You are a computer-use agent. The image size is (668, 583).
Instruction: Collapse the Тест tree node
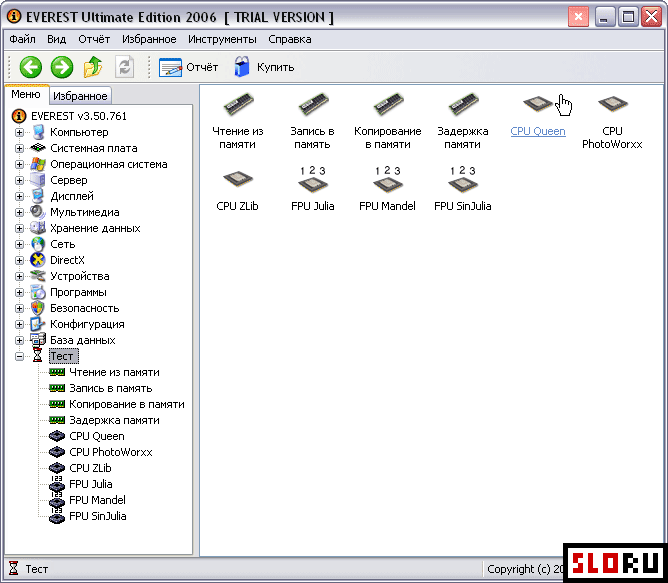(19, 356)
